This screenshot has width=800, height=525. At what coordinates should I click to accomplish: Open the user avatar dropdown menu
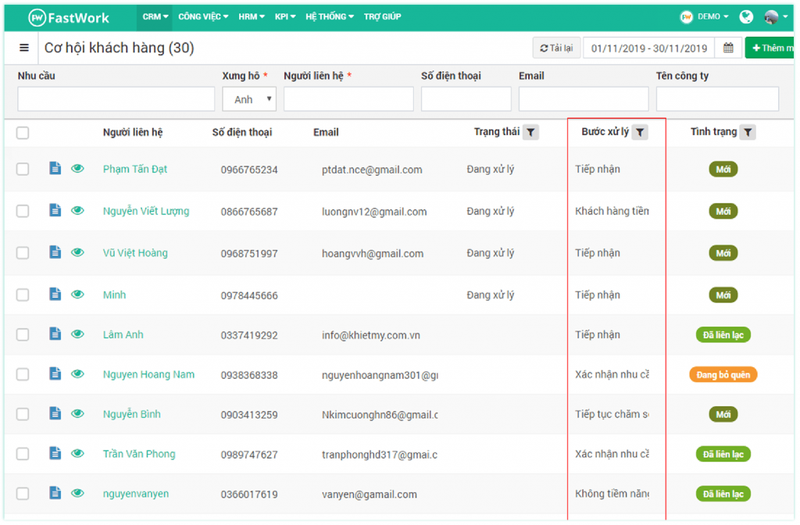point(776,17)
